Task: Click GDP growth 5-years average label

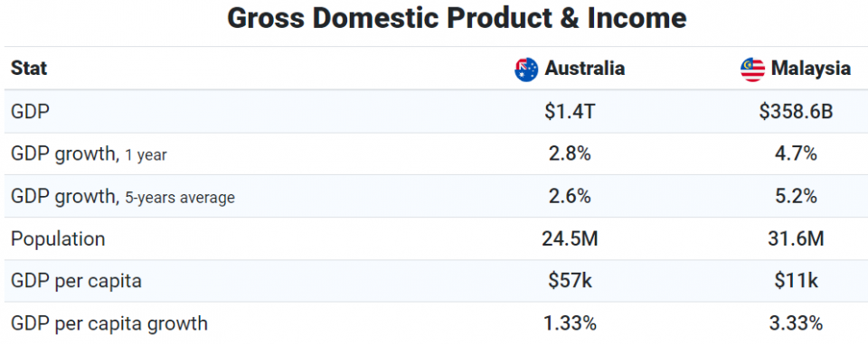Action: 123,197
